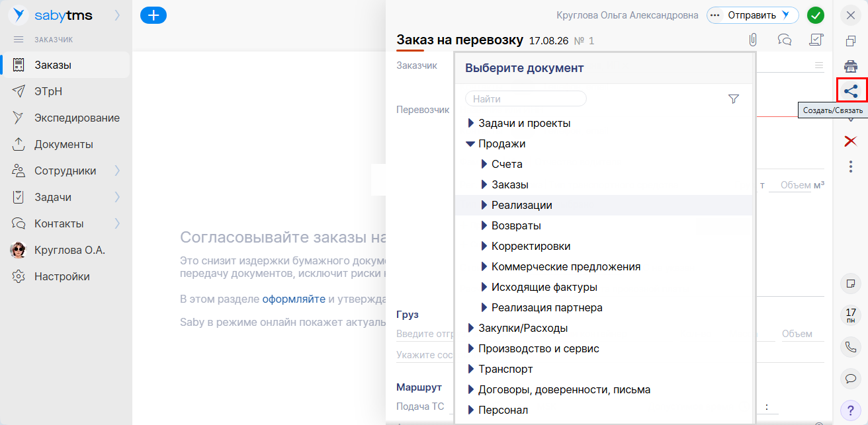Click the printer icon in right toolbar
The height and width of the screenshot is (425, 868).
tap(851, 66)
